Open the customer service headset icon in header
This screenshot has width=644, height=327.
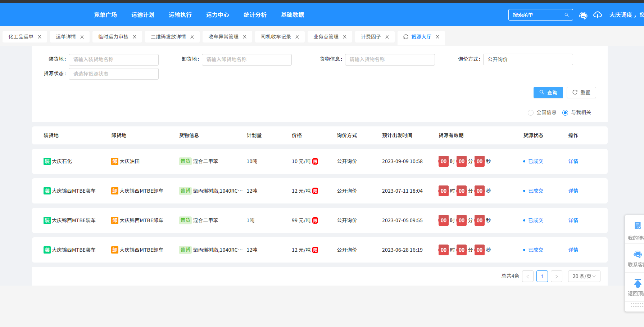583,15
